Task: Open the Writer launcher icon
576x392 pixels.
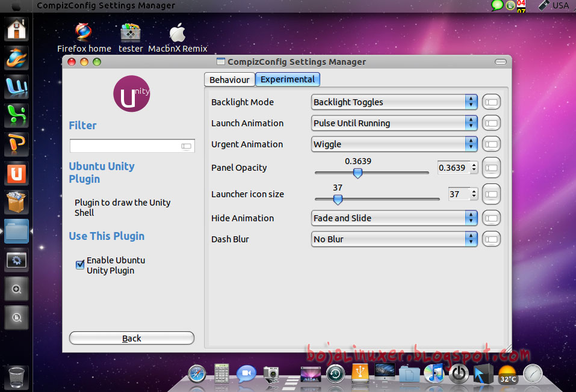Action: pos(16,87)
